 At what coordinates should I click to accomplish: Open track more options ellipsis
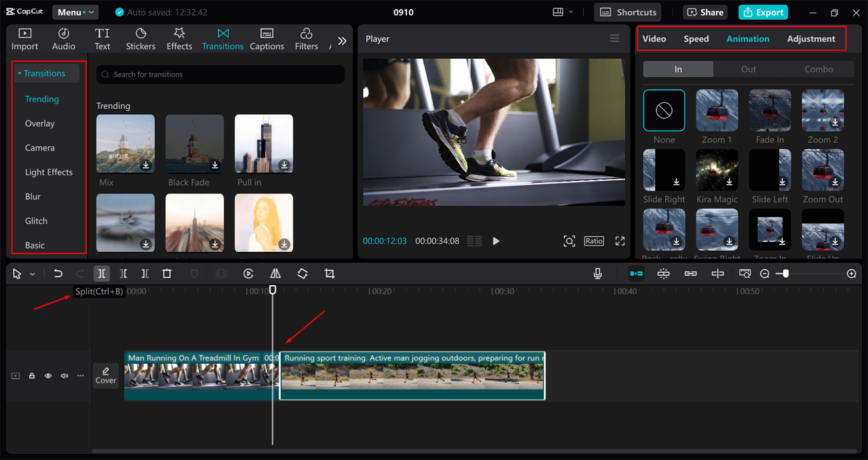(x=81, y=375)
